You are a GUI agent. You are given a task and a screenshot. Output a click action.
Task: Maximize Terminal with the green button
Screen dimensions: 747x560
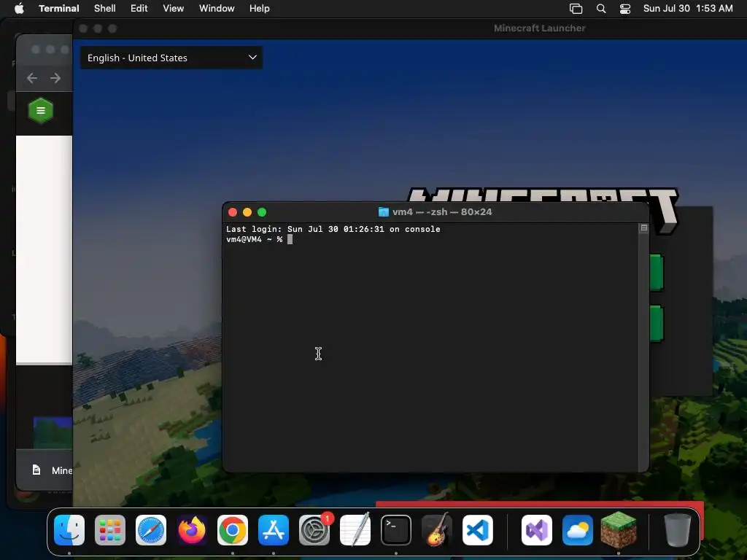pos(262,212)
